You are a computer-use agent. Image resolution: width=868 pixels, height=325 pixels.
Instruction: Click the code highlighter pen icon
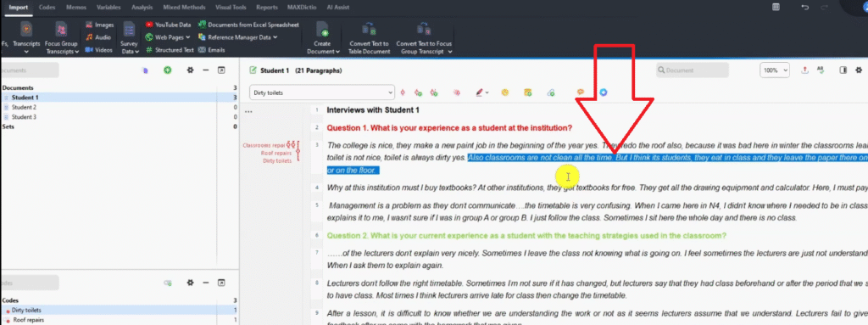[x=480, y=92]
